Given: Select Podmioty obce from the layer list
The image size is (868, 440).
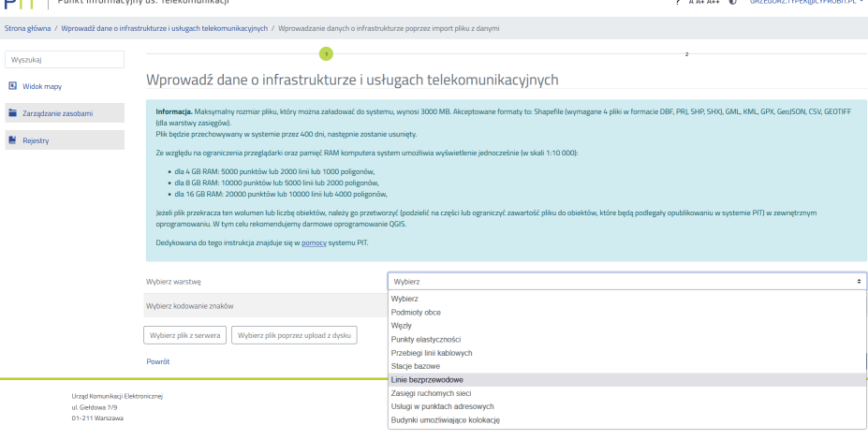Looking at the screenshot, I should point(627,312).
